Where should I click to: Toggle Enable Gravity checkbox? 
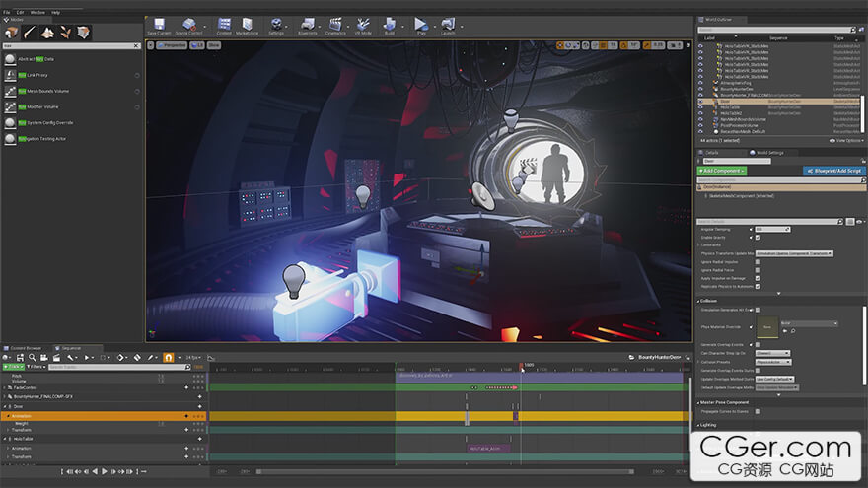[x=758, y=238]
